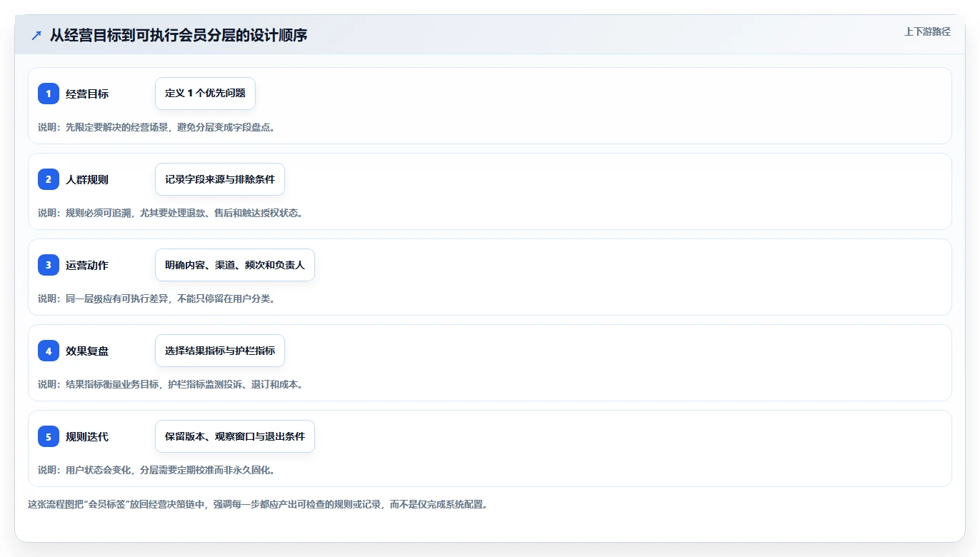Click the 经营目标 step title
980x557 pixels.
click(x=87, y=94)
